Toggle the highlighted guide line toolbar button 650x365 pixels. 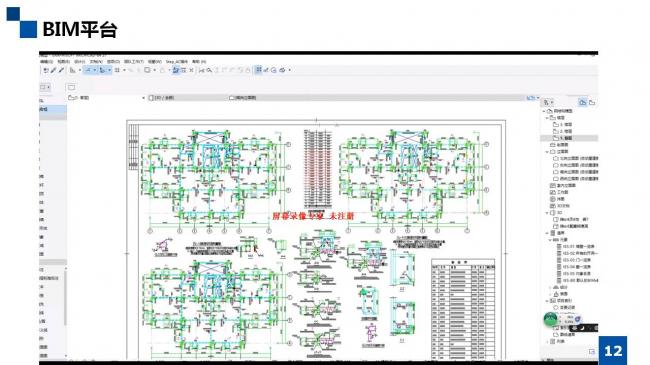pyautogui.click(x=88, y=70)
